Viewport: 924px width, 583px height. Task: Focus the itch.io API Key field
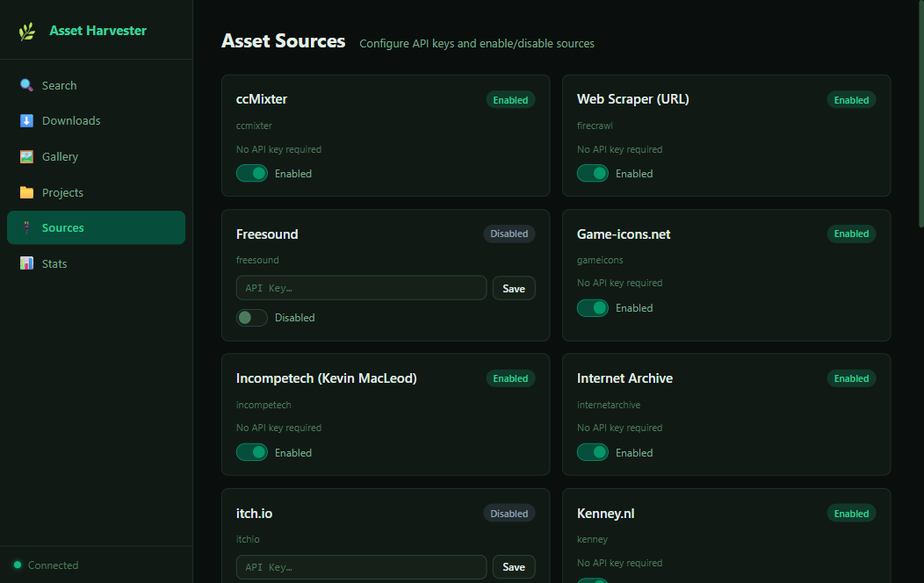[361, 566]
